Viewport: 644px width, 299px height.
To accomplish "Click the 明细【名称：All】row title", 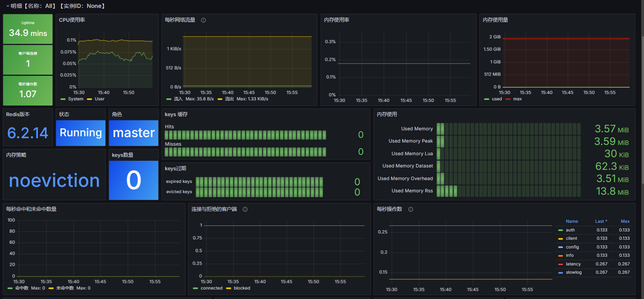I will 58,6.
